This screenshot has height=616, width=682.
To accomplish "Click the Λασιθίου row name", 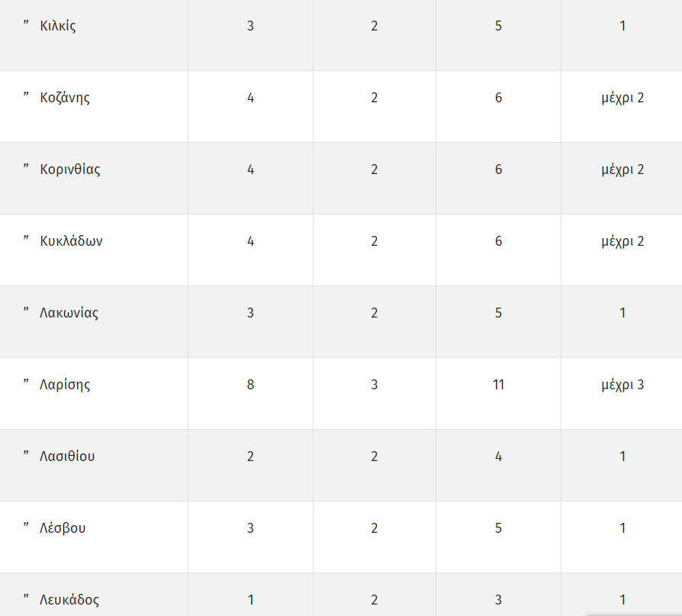I will point(67,456).
